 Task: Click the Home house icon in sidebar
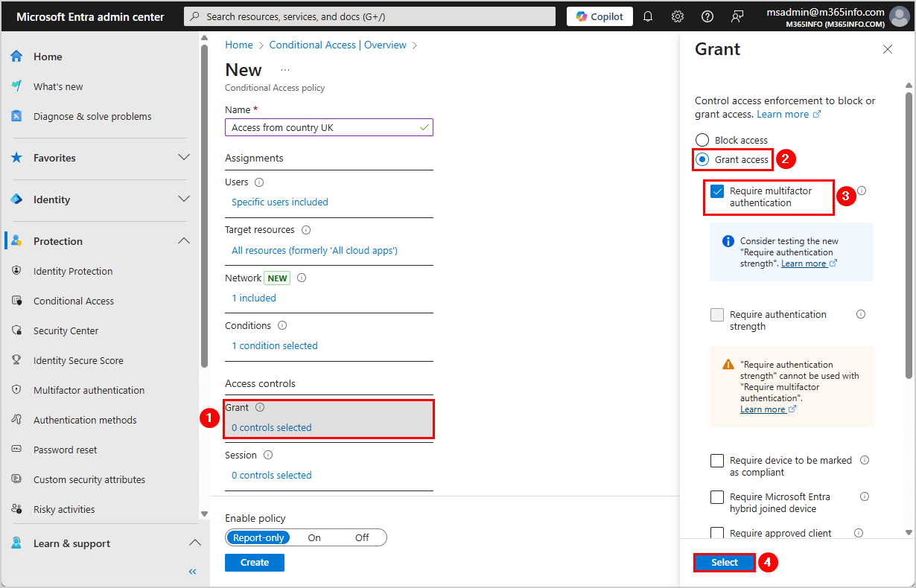pyautogui.click(x=16, y=57)
